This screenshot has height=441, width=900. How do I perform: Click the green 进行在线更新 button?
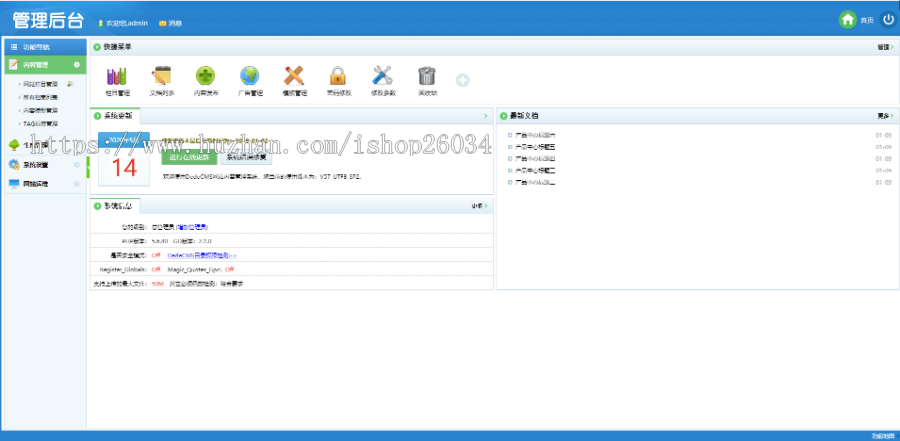(x=188, y=157)
